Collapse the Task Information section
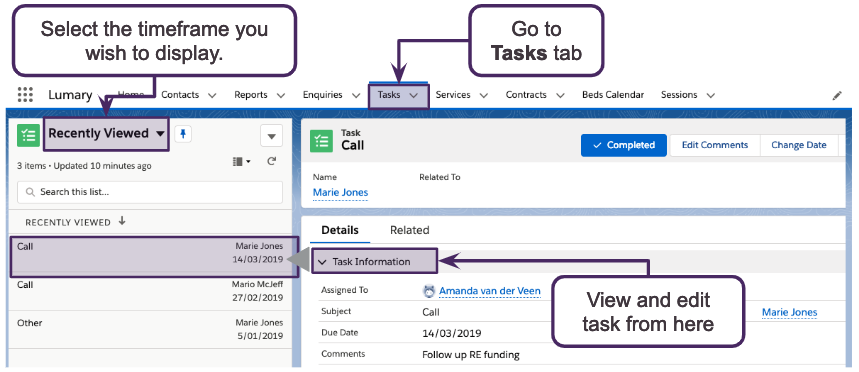This screenshot has height=372, width=859. click(x=322, y=262)
